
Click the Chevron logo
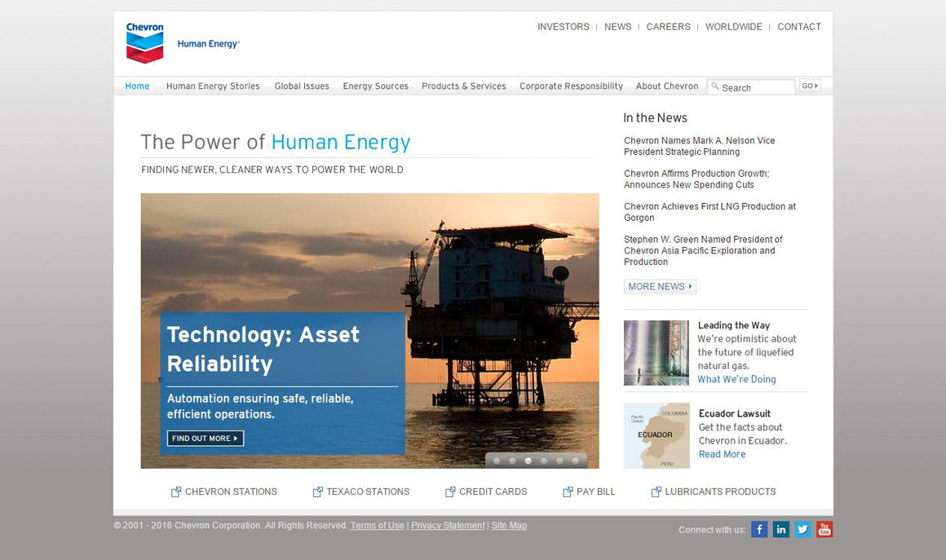[x=145, y=43]
